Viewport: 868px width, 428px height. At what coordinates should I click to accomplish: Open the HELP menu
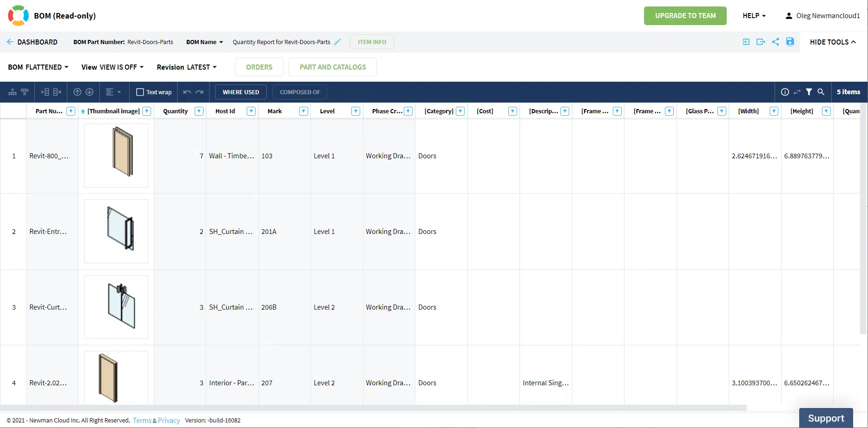[x=754, y=16]
